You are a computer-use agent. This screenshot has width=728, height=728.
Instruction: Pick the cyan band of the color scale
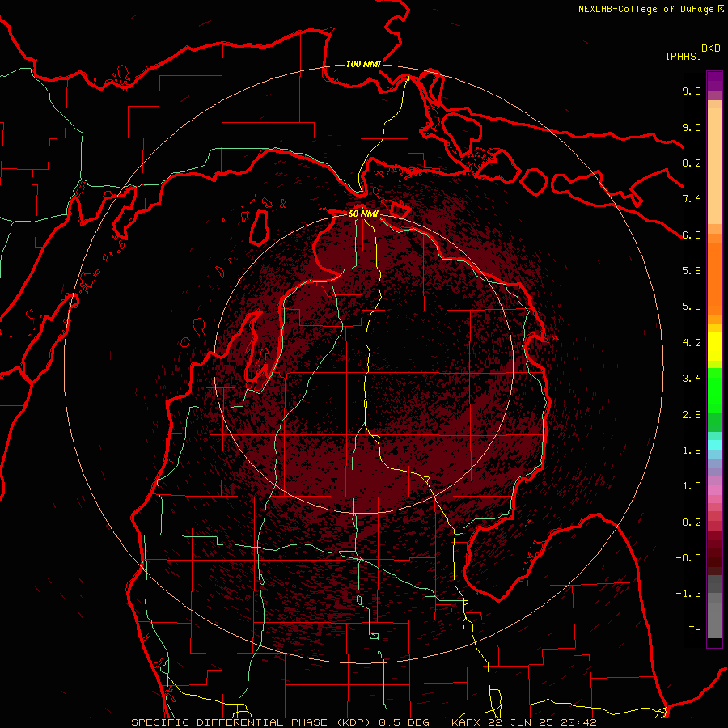[x=714, y=445]
